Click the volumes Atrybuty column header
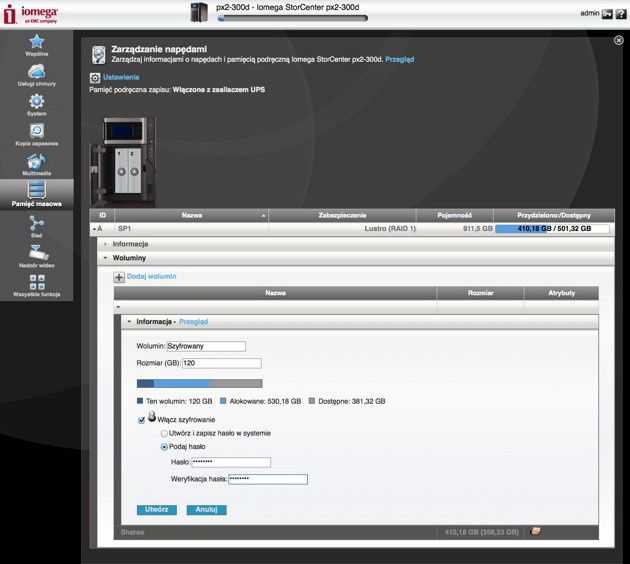This screenshot has width=630, height=564. [x=562, y=293]
